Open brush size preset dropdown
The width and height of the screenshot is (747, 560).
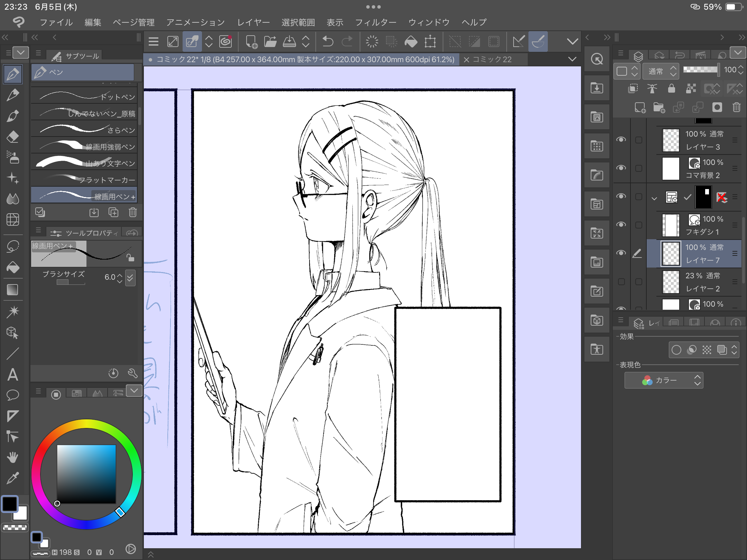point(130,278)
